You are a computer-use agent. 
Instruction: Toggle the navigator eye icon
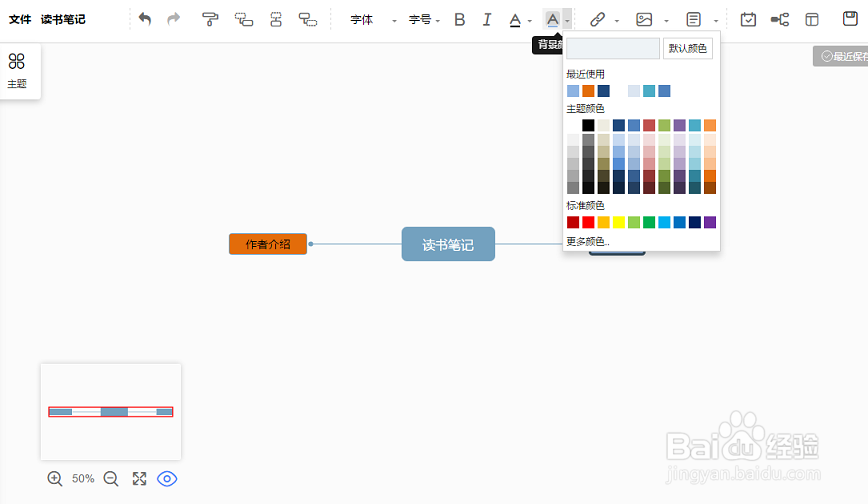(x=167, y=479)
